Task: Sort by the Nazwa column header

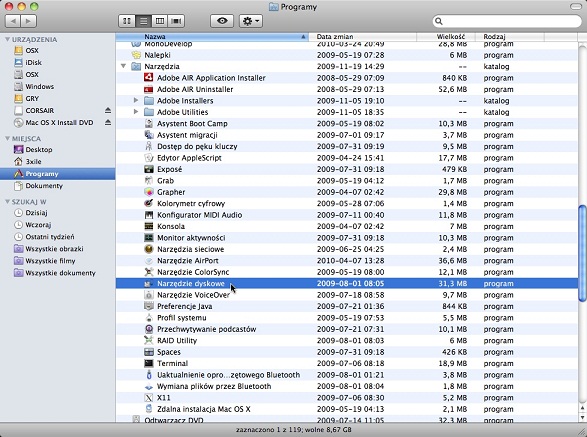Action: (x=212, y=37)
